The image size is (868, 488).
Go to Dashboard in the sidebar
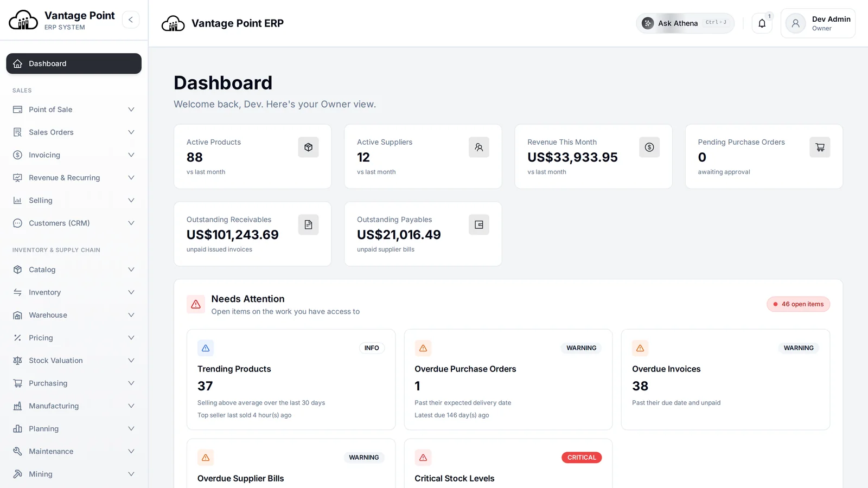pos(74,63)
